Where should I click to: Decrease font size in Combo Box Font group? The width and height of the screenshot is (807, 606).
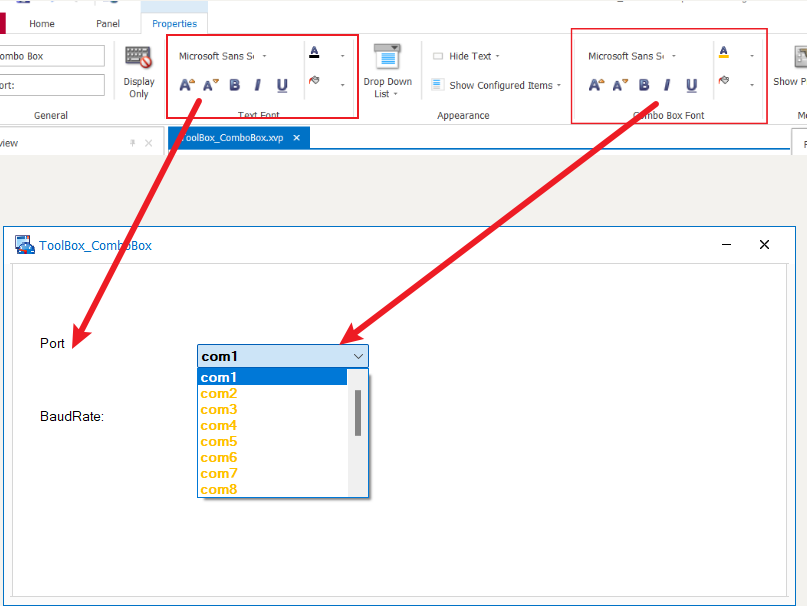(x=620, y=85)
